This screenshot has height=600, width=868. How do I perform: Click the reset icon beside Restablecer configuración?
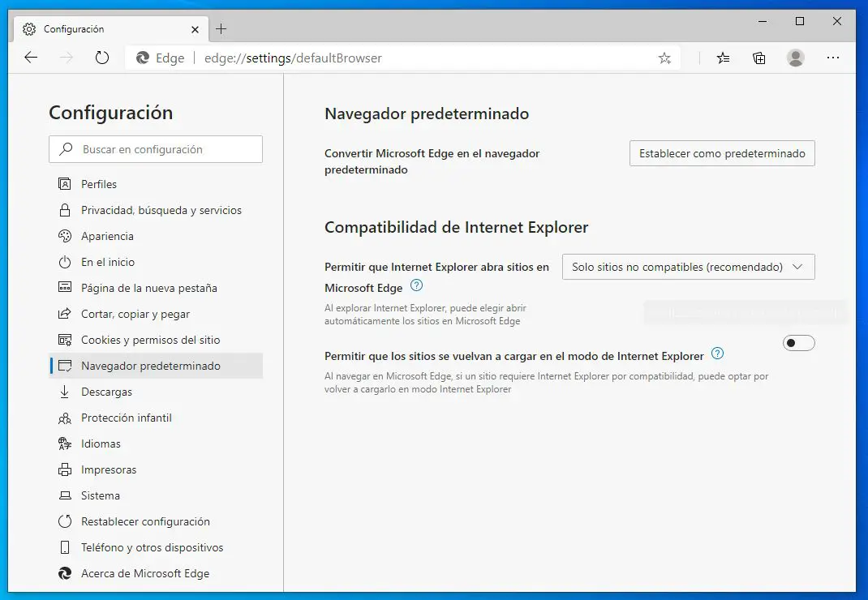[65, 521]
